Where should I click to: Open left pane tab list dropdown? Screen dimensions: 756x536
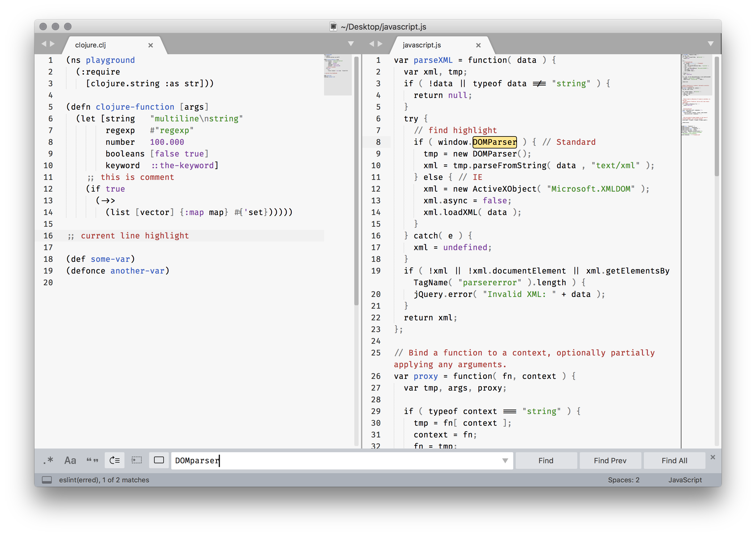pyautogui.click(x=351, y=43)
